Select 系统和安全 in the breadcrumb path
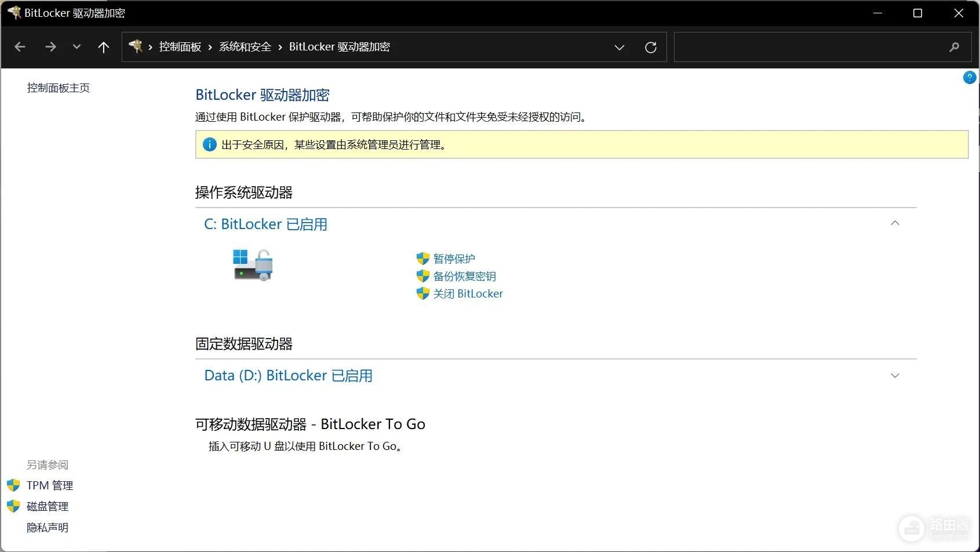The height and width of the screenshot is (552, 980). (245, 47)
